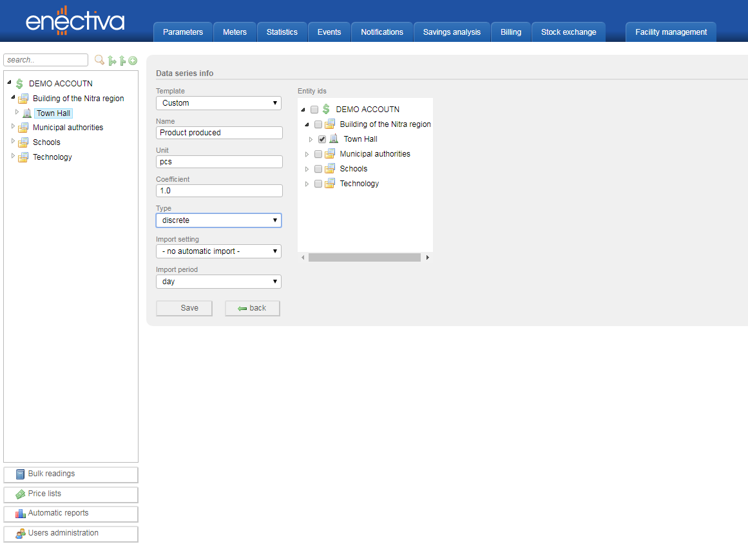Viewport: 748px width, 560px height.
Task: Switch to the Statistics tab
Action: pyautogui.click(x=282, y=32)
